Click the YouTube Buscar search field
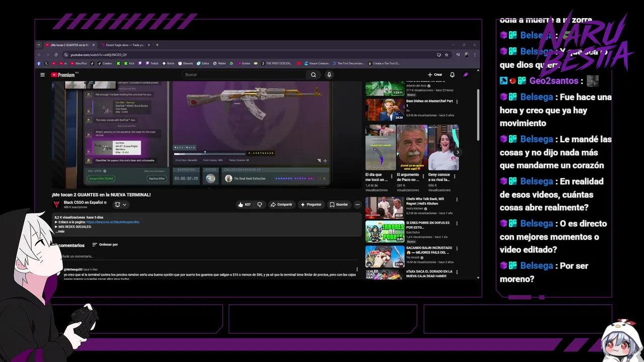This screenshot has width=644, height=362. (244, 75)
